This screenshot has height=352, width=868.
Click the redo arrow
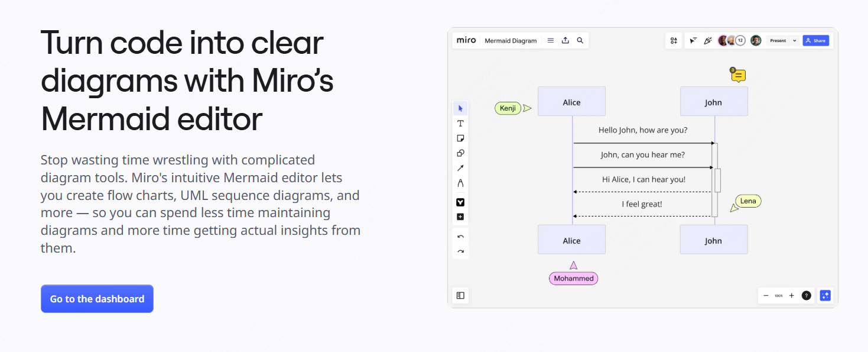(x=461, y=251)
